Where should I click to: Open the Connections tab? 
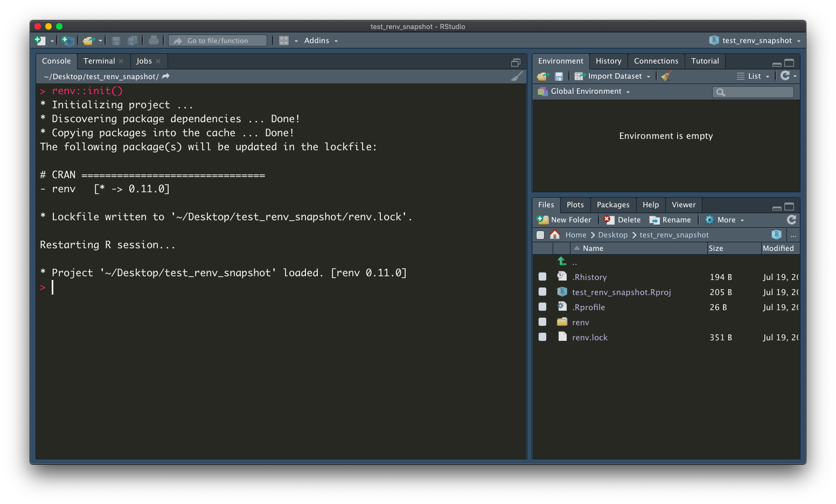[x=656, y=61]
